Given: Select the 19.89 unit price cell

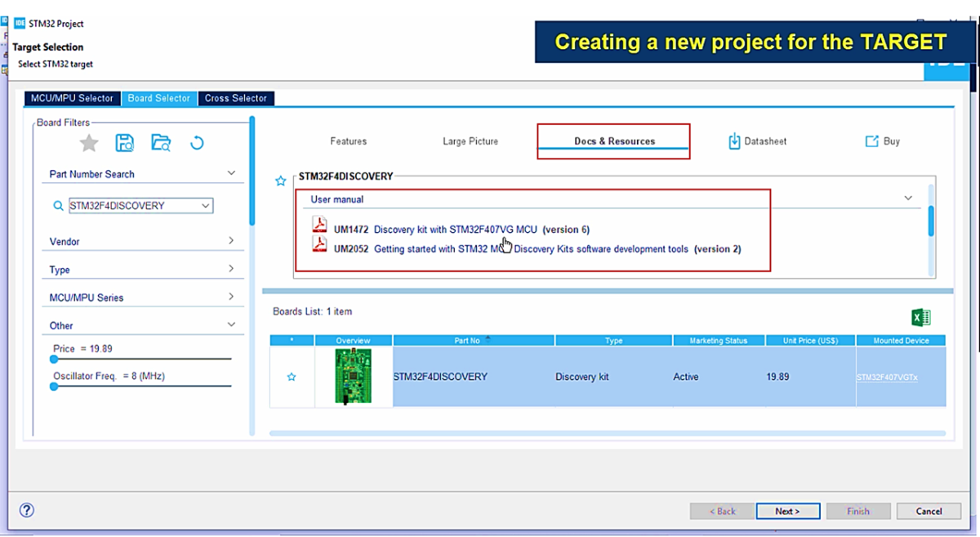Looking at the screenshot, I should click(x=811, y=377).
